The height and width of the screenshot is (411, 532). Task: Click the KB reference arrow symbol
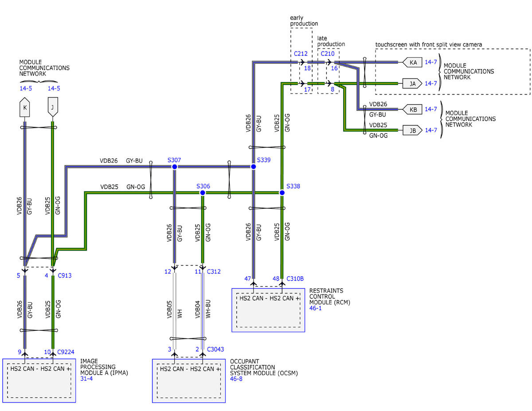tap(412, 109)
